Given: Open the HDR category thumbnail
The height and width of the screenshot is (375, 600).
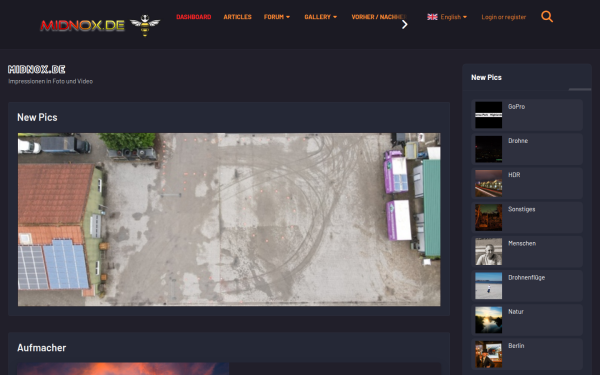Looking at the screenshot, I should tap(489, 183).
